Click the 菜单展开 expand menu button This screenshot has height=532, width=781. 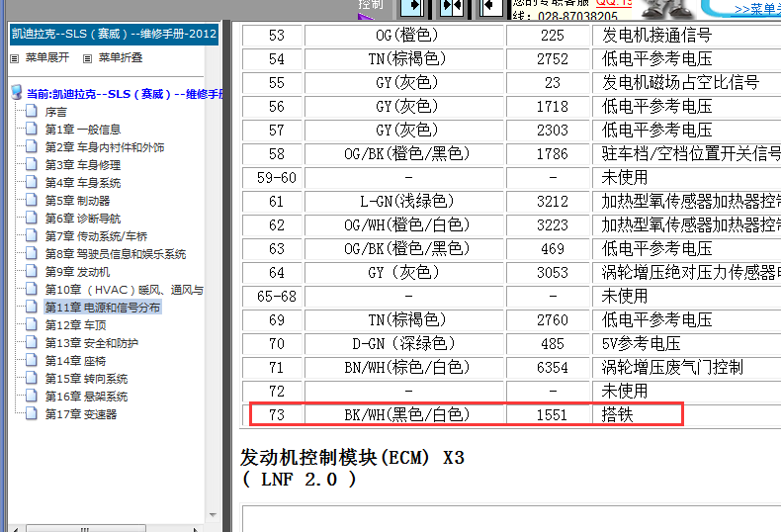click(40, 57)
